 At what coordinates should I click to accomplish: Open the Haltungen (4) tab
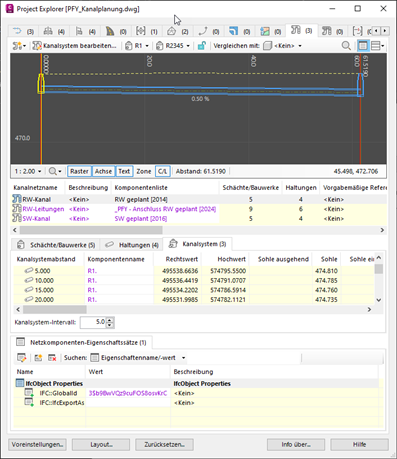pyautogui.click(x=131, y=245)
